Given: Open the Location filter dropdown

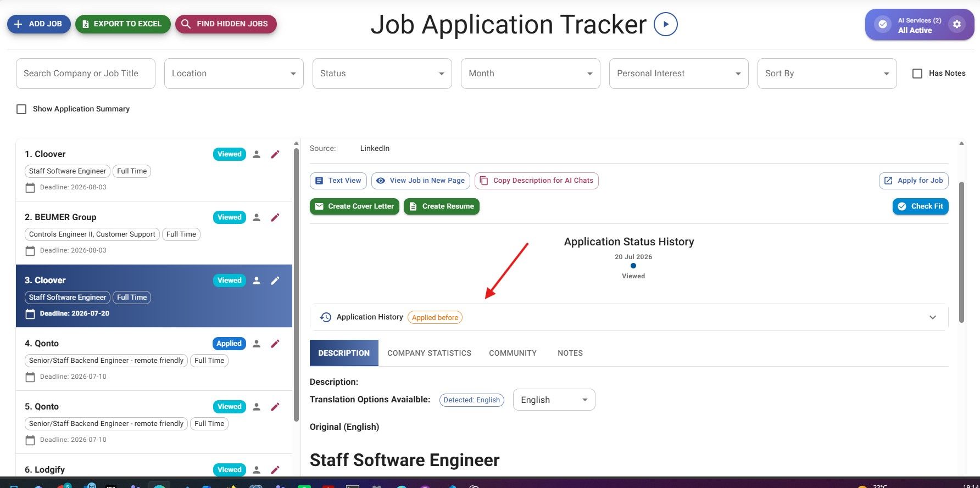Looking at the screenshot, I should tap(234, 74).
